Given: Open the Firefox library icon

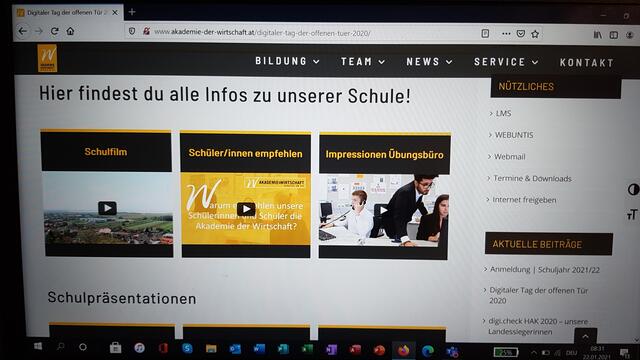Looking at the screenshot, I should click(598, 35).
